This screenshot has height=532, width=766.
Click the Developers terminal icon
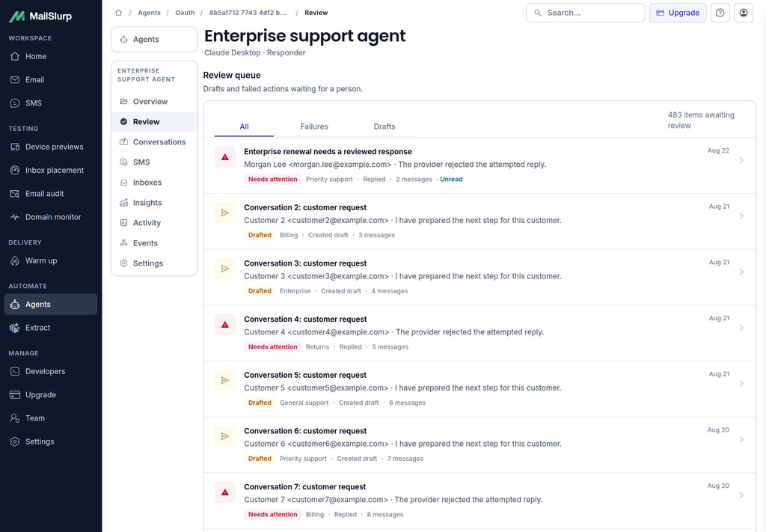[x=15, y=371]
